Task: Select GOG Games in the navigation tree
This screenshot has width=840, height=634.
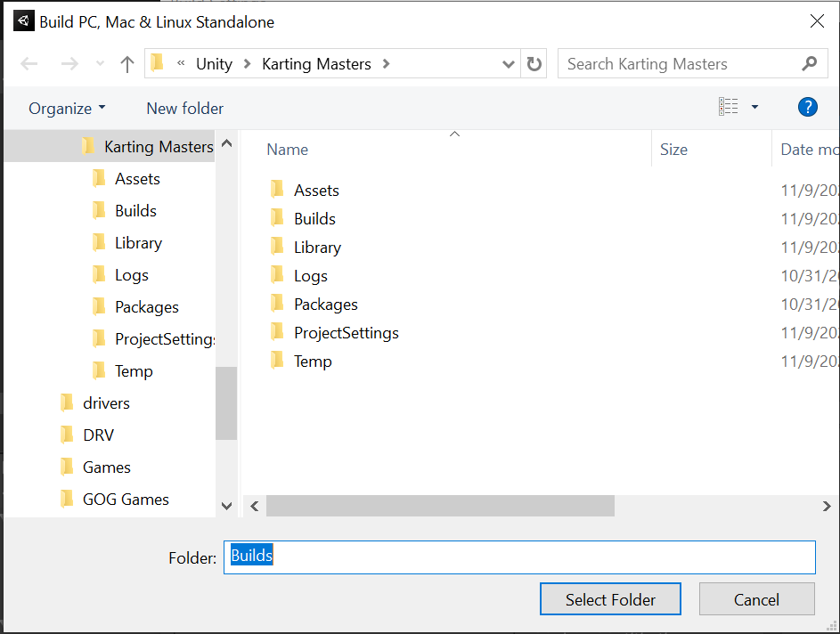Action: click(126, 500)
